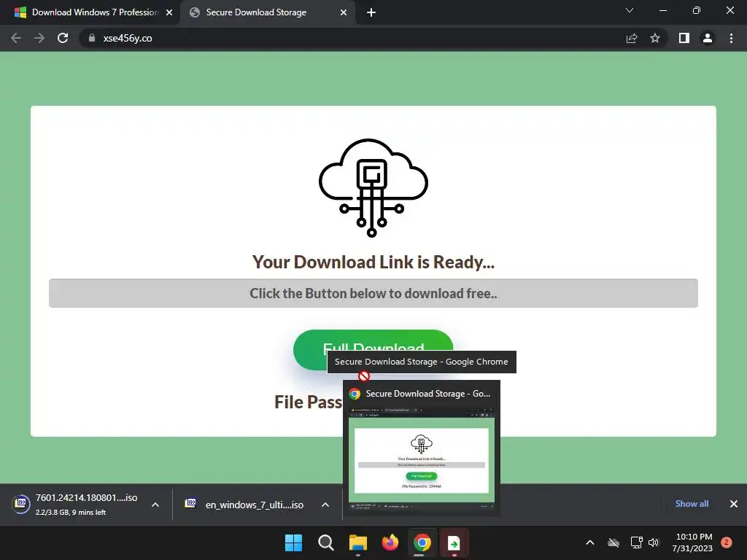The image size is (747, 560).
Task: Close the downloads bar
Action: [x=734, y=504]
